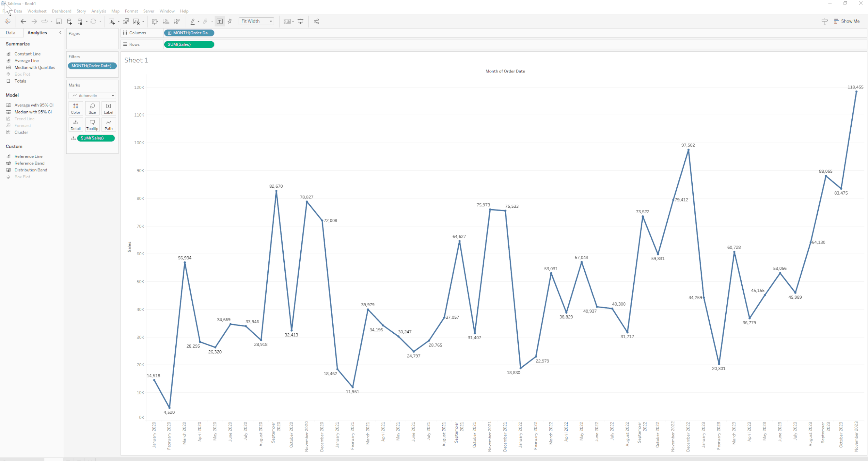The width and height of the screenshot is (868, 461).
Task: Click the Swap rows and columns icon
Action: tap(155, 22)
